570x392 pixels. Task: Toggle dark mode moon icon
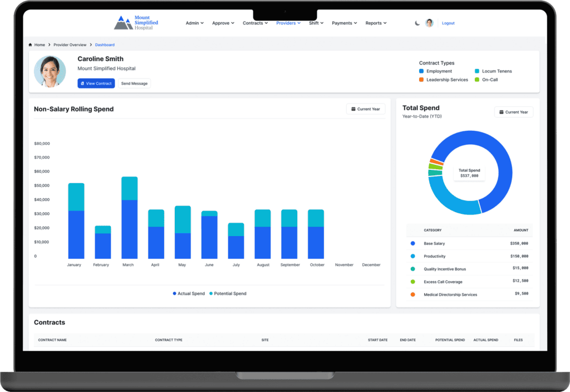click(x=417, y=23)
